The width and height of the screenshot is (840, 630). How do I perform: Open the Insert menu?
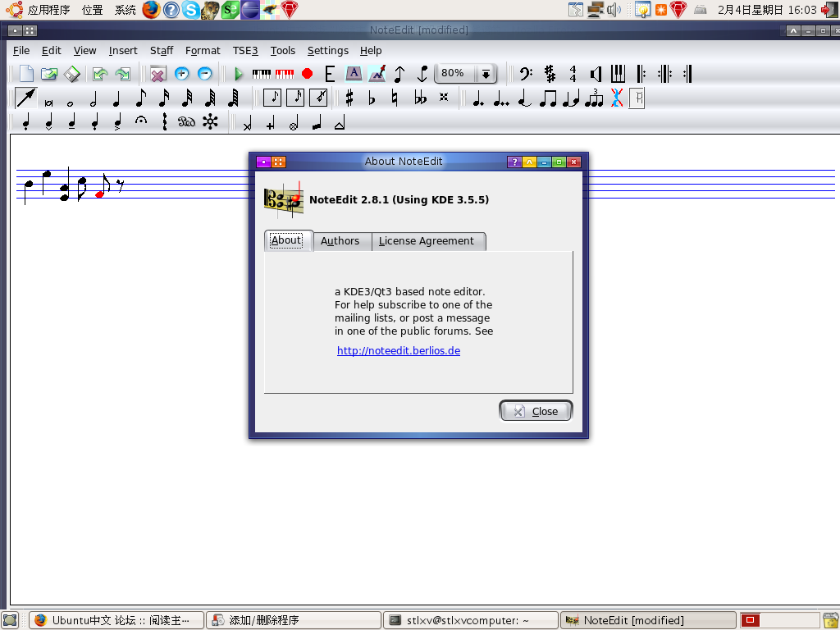123,50
